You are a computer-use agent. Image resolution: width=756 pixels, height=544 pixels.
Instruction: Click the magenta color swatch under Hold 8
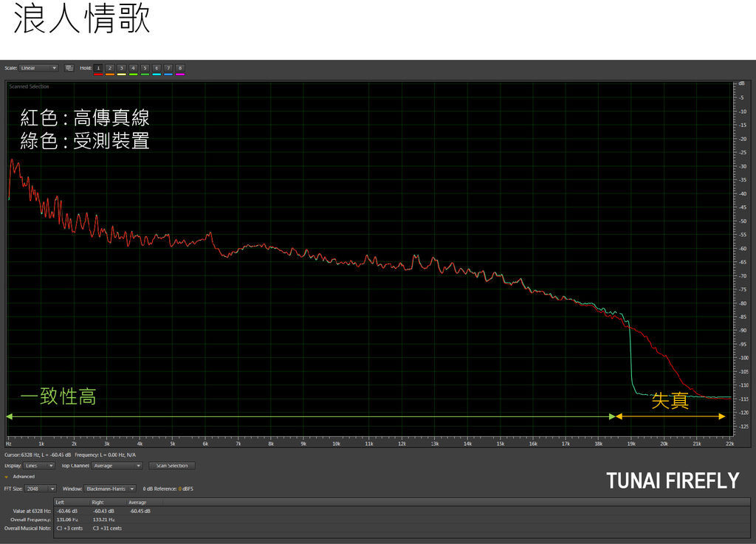tap(180, 75)
